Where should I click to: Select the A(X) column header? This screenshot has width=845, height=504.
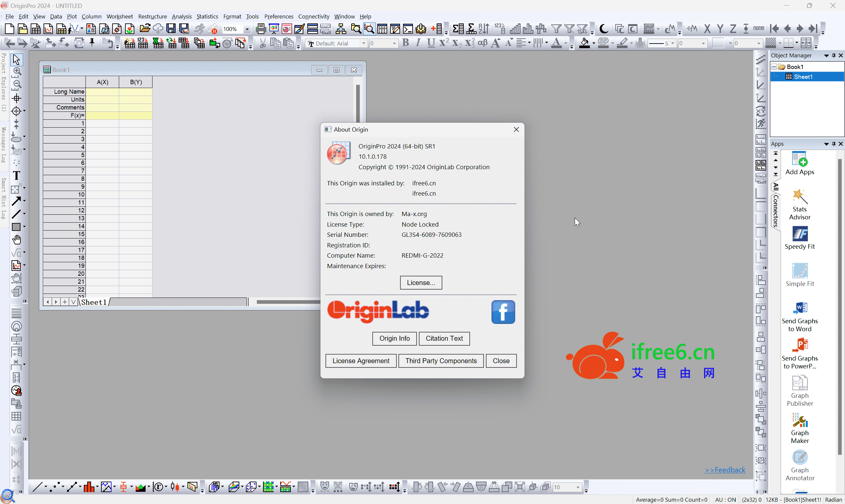coord(102,82)
